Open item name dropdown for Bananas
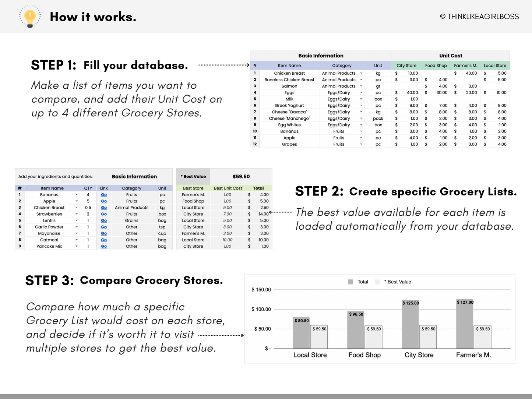Viewport: 532px width, 399px height. [76, 194]
